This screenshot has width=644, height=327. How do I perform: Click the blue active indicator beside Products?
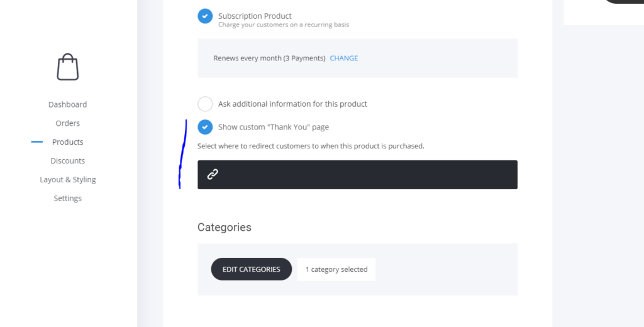pyautogui.click(x=37, y=142)
